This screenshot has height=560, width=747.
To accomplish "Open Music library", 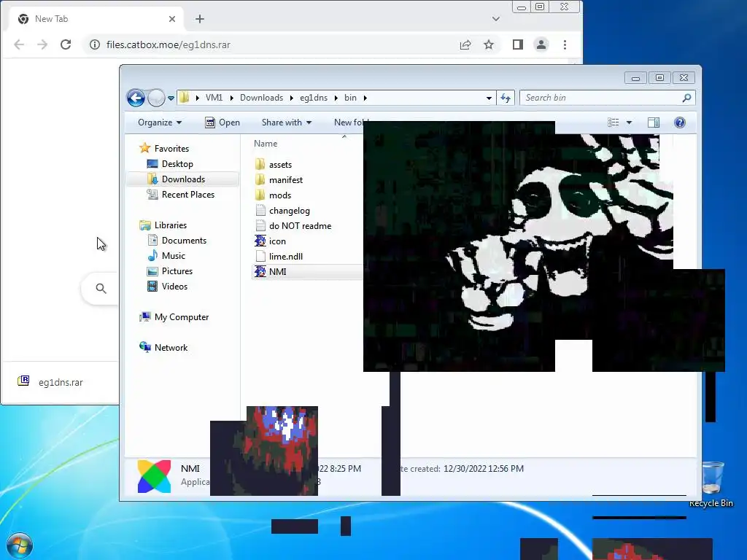I will coord(174,256).
